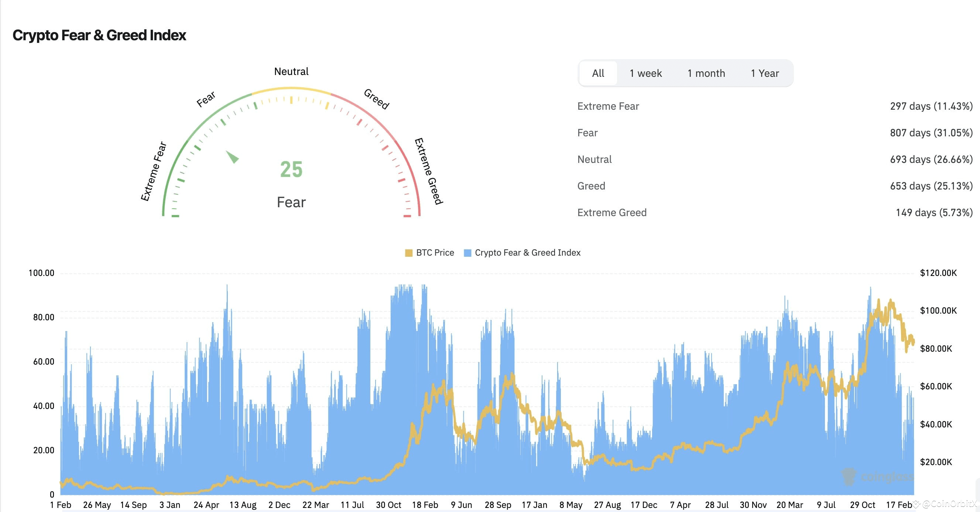The height and width of the screenshot is (512, 980).
Task: Click the 149 days (5.73%) value
Action: (x=934, y=213)
